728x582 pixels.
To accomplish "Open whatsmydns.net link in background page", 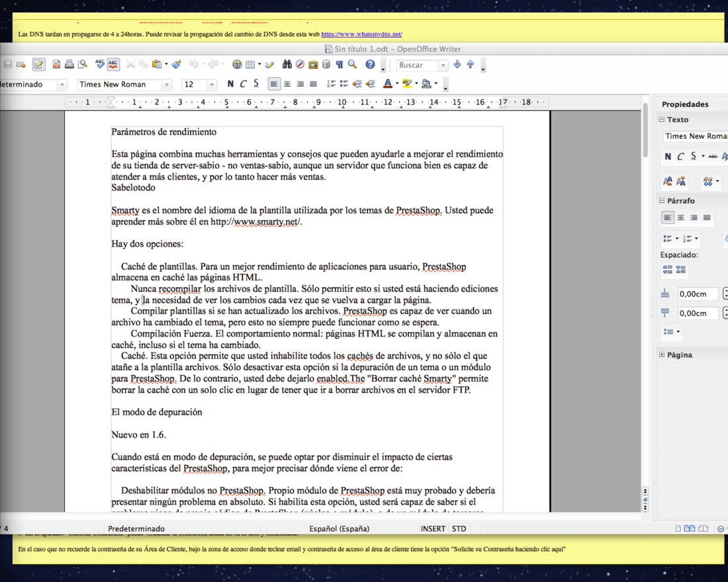I will pyautogui.click(x=361, y=34).
